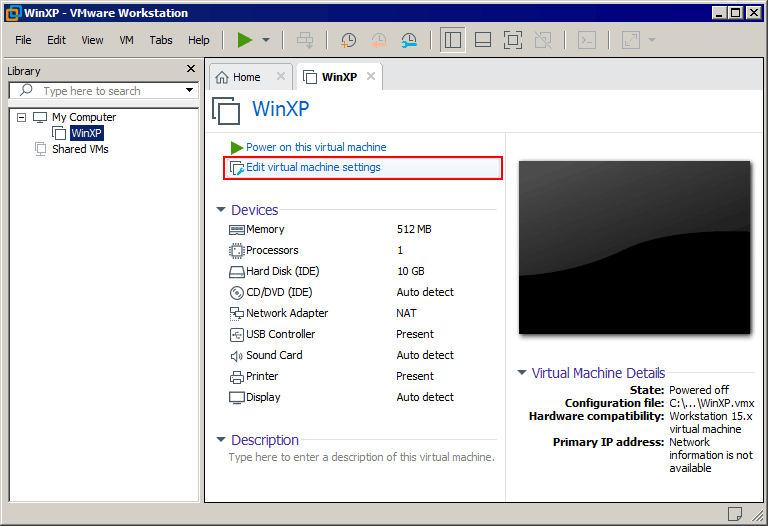Click the Sound Card device icon
This screenshot has height=526, width=768.
click(237, 356)
